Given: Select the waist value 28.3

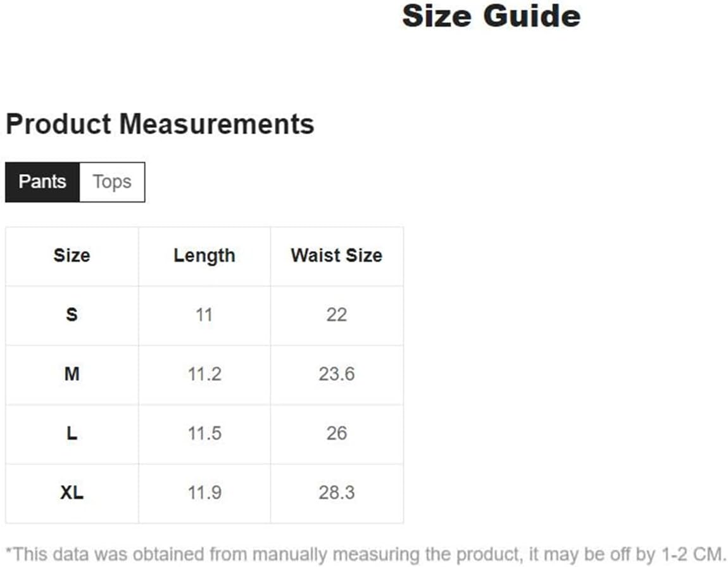Looking at the screenshot, I should 337,493.
